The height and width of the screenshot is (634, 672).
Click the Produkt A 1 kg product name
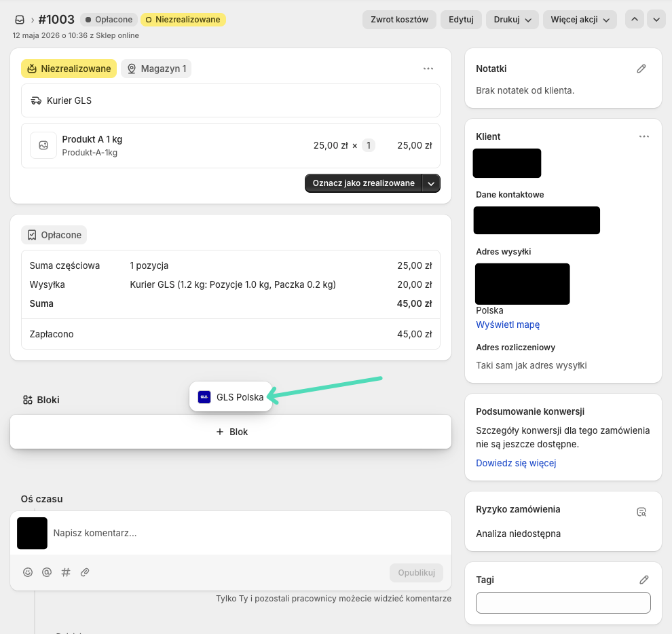coord(92,139)
